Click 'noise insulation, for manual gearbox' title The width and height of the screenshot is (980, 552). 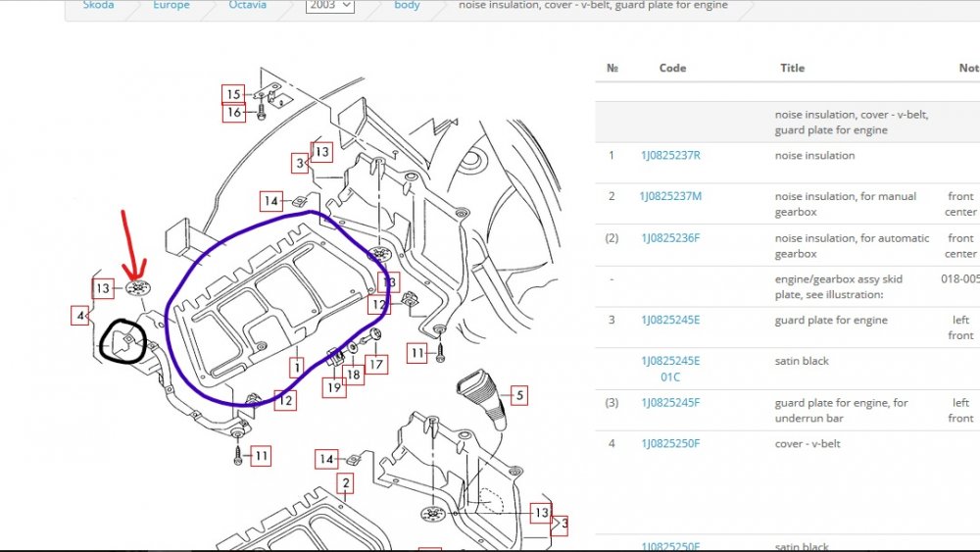pyautogui.click(x=845, y=204)
